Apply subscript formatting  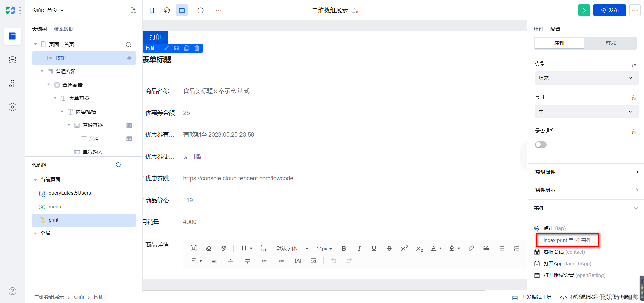[419, 249]
